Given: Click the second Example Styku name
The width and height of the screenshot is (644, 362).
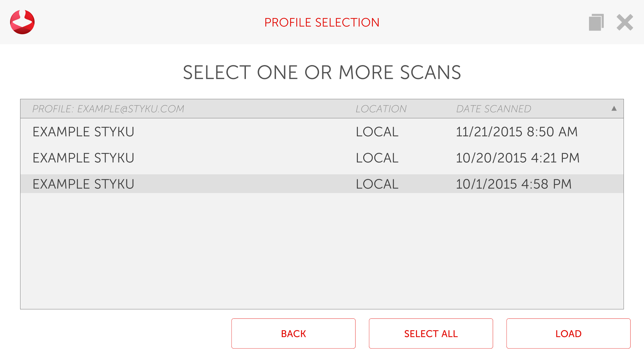Looking at the screenshot, I should (83, 158).
